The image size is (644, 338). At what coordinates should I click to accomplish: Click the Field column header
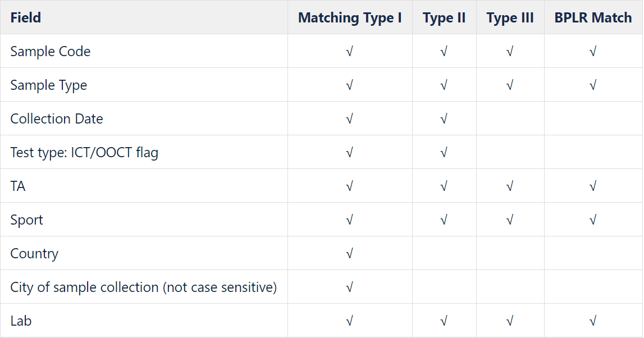[144, 17]
